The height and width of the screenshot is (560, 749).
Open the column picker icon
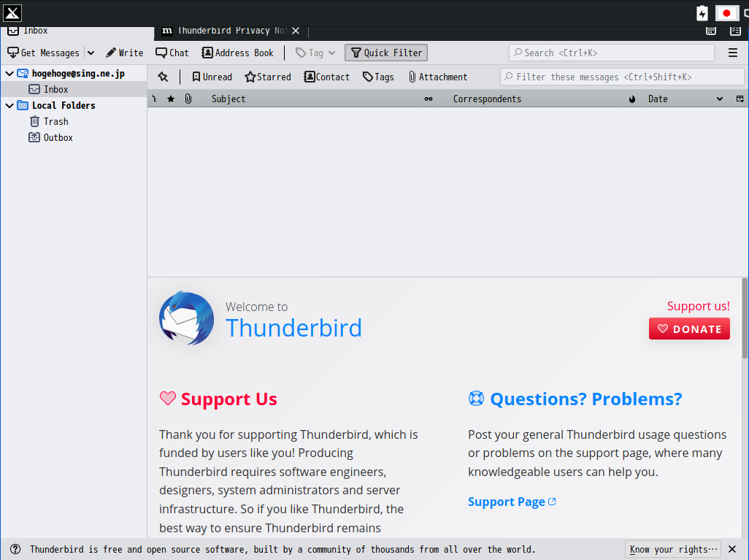click(740, 99)
